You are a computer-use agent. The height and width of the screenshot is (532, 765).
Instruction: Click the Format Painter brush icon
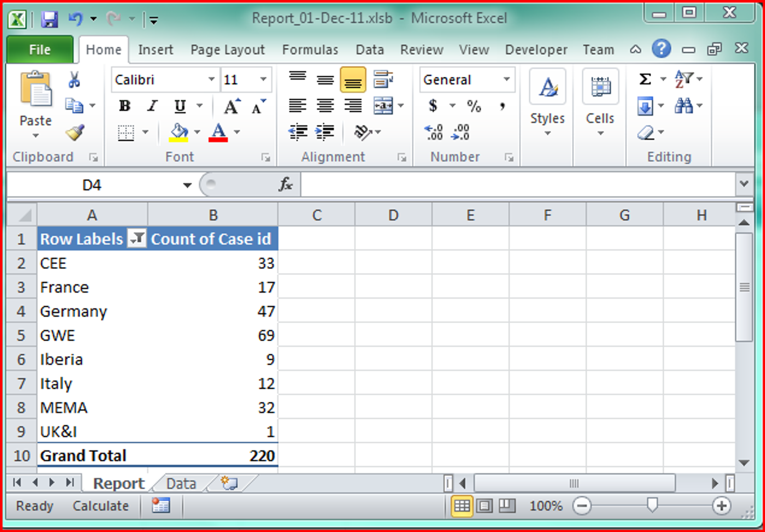pyautogui.click(x=75, y=132)
